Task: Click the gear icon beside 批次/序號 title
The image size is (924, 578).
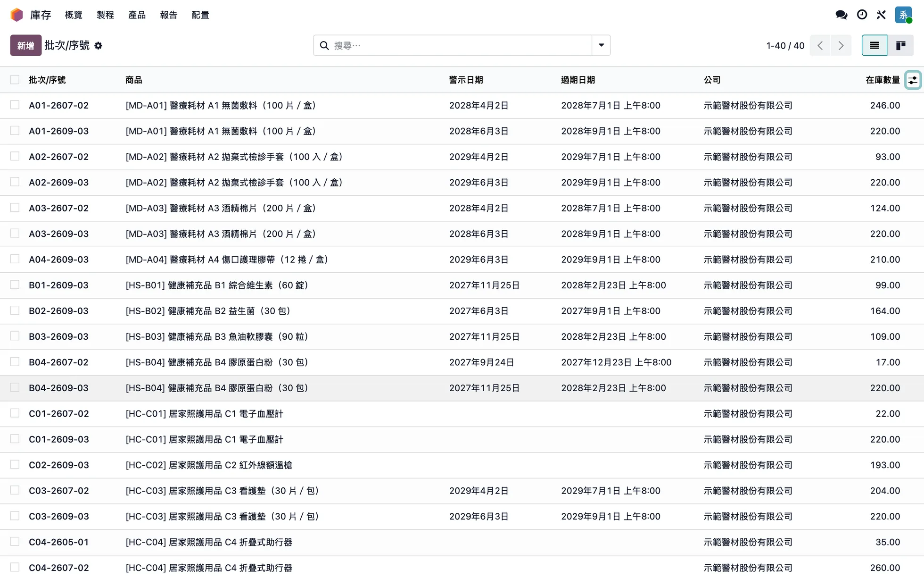Action: [x=98, y=46]
